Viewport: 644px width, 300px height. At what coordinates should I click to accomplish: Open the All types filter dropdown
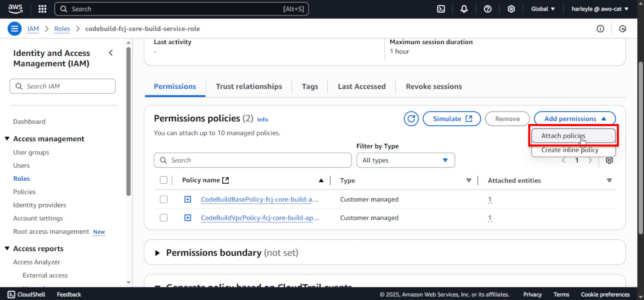(x=406, y=160)
